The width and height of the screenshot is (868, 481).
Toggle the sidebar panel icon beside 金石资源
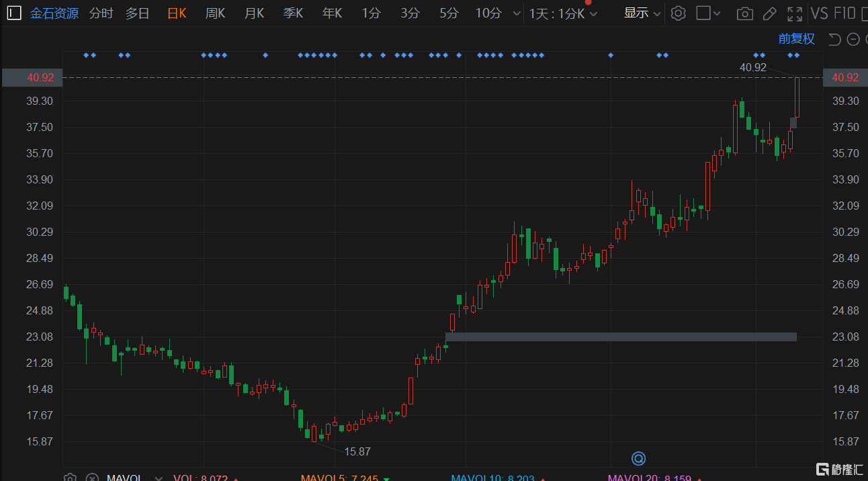(x=14, y=13)
